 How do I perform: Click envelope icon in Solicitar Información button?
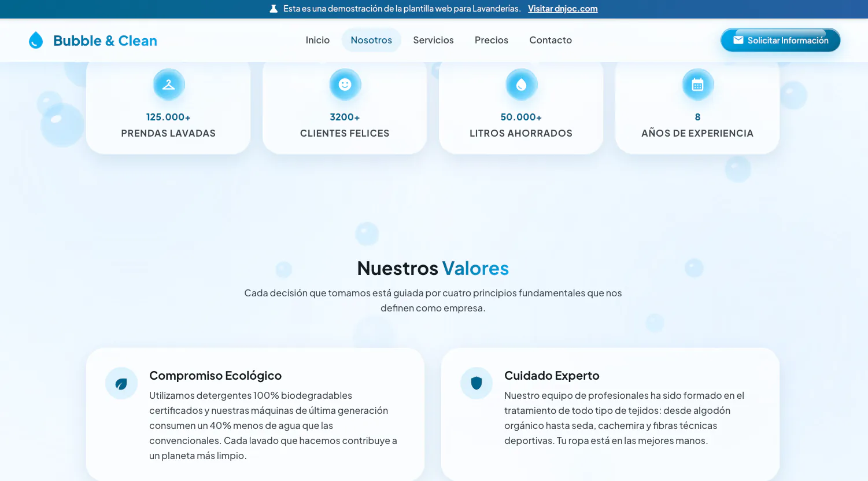738,40
